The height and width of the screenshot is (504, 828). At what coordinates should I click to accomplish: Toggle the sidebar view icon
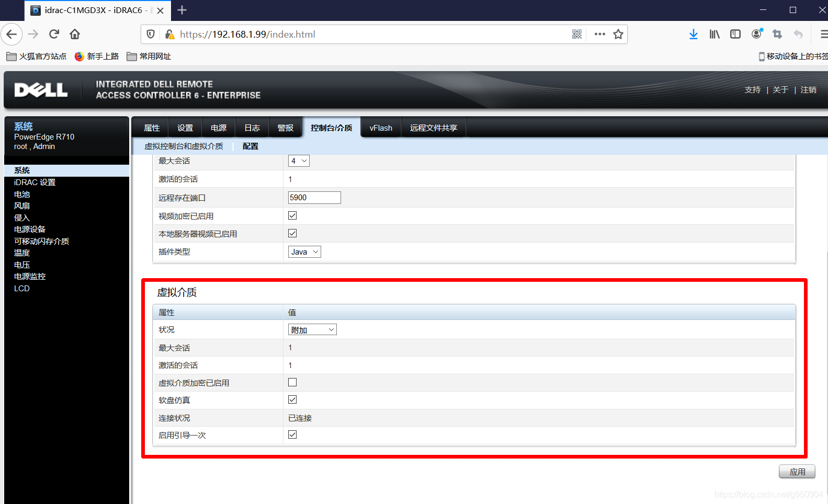tap(735, 35)
